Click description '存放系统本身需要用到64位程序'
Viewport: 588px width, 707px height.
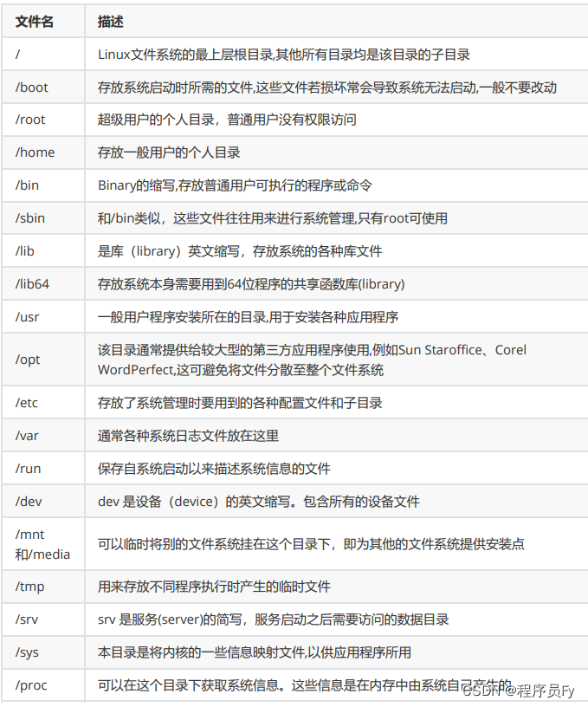pyautogui.click(x=251, y=284)
